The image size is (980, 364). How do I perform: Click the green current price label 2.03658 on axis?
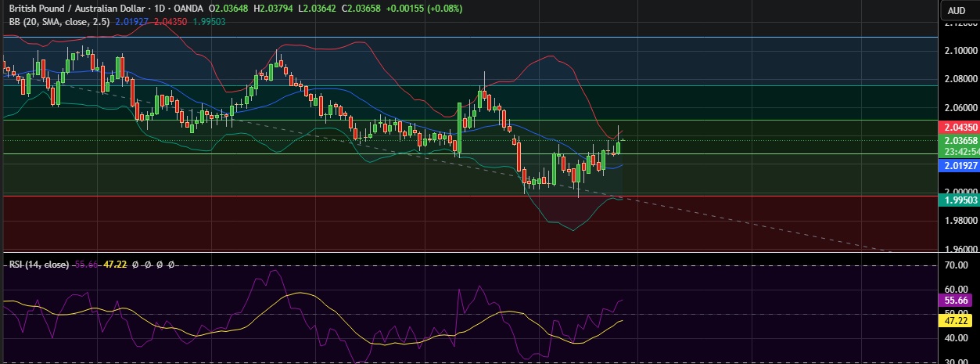958,140
